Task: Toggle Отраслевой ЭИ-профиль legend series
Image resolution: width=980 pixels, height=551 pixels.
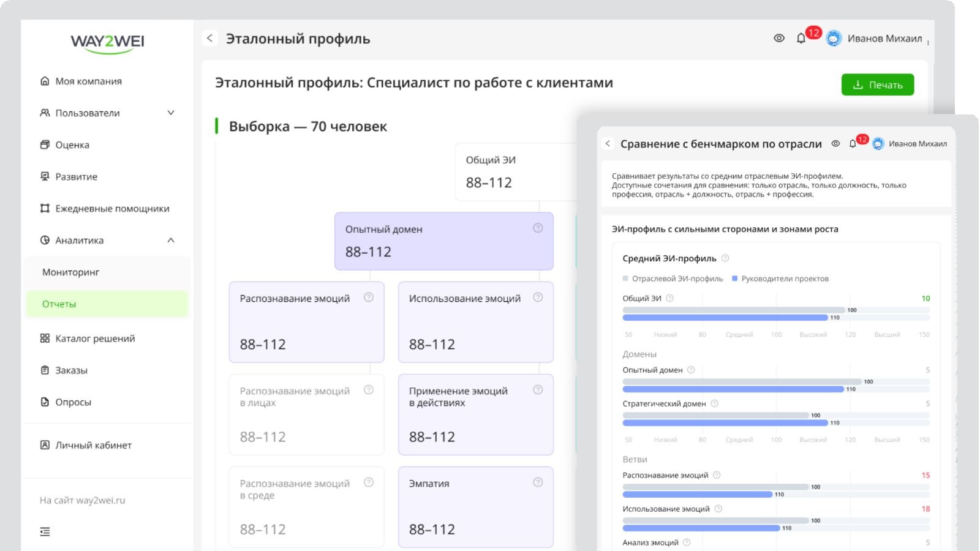Action: (673, 279)
